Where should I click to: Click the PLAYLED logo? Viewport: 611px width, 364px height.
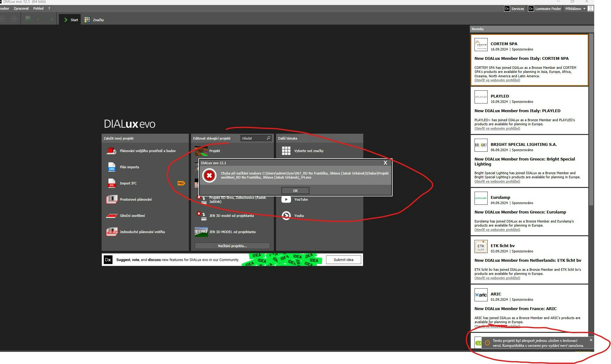[x=481, y=97]
